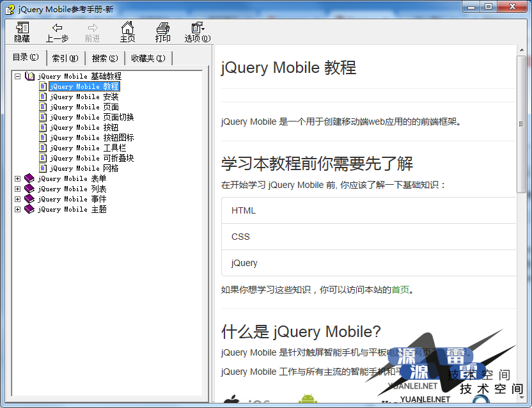Collapse the jQuery Mobile 基础教程 node
This screenshot has height=408, width=532.
[18, 76]
